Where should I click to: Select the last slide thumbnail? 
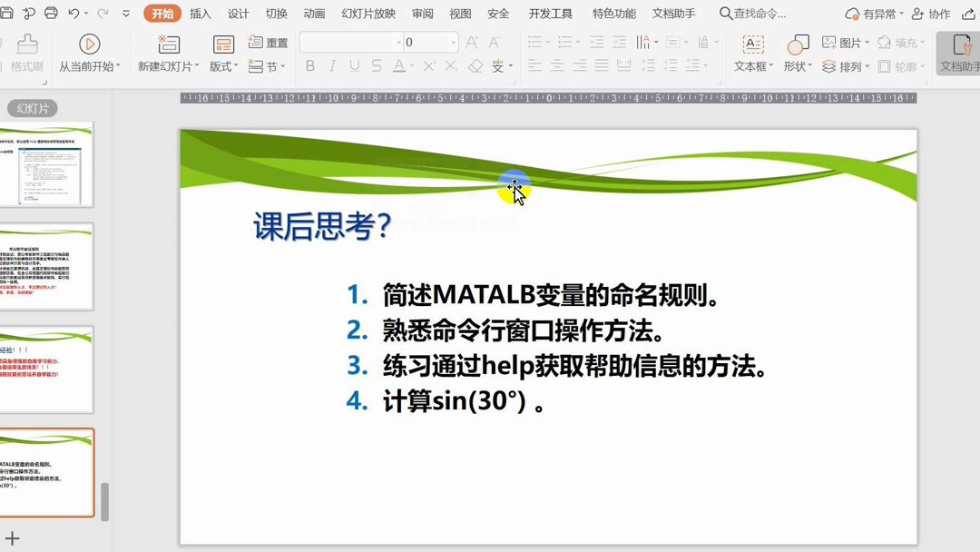pyautogui.click(x=47, y=472)
